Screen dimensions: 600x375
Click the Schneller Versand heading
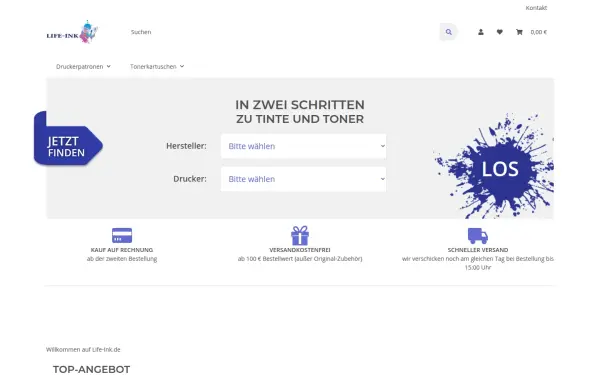(478, 250)
